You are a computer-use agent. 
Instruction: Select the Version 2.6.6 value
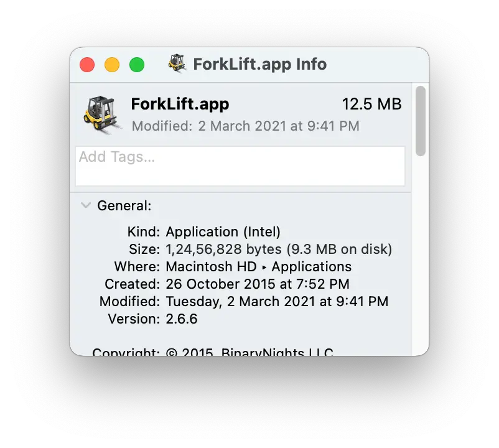pyautogui.click(x=182, y=319)
